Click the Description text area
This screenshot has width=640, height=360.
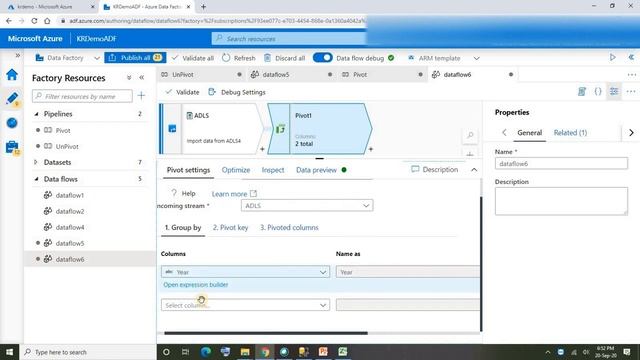click(561, 201)
